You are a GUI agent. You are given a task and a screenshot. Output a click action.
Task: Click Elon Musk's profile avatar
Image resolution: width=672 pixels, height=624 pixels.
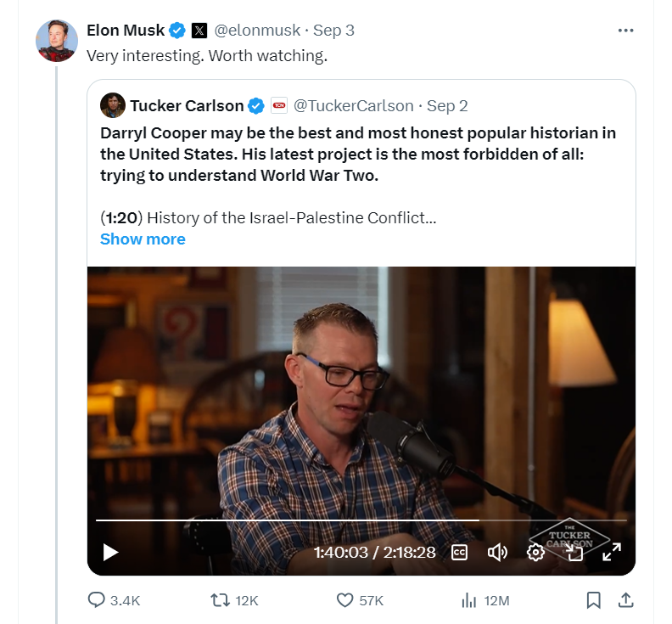[x=57, y=40]
